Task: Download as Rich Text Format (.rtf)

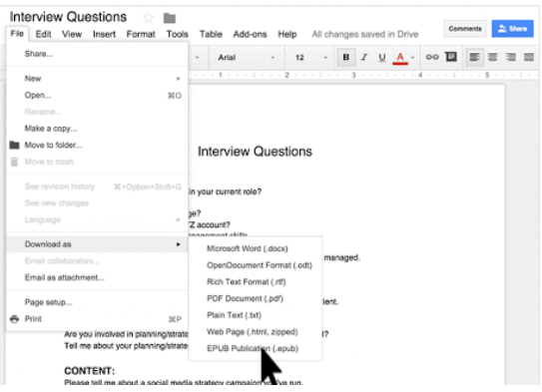Action: pos(256,282)
